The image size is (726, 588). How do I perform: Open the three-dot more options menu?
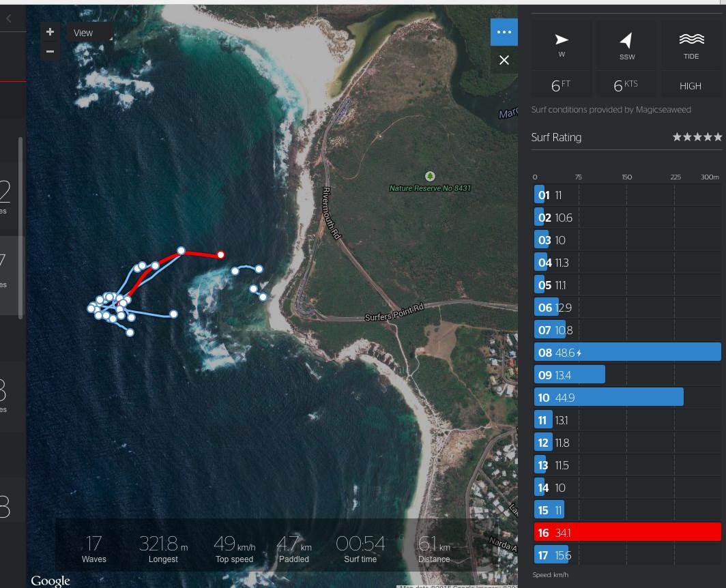point(504,32)
